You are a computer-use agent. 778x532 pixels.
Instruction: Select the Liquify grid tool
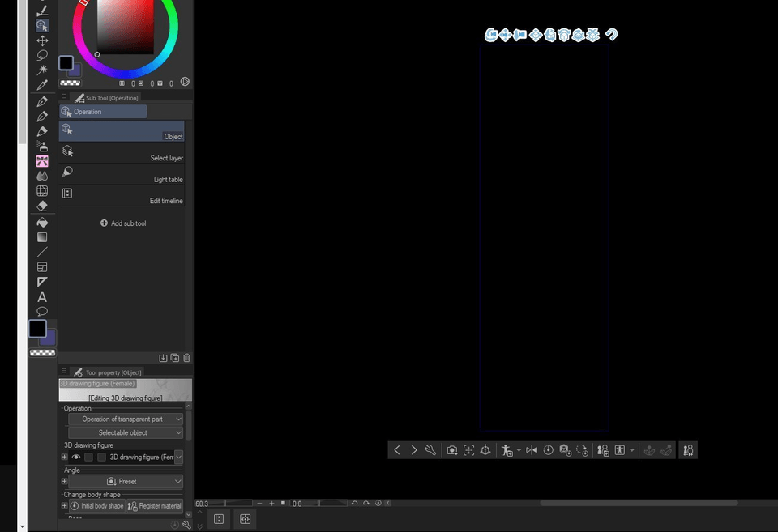[42, 191]
